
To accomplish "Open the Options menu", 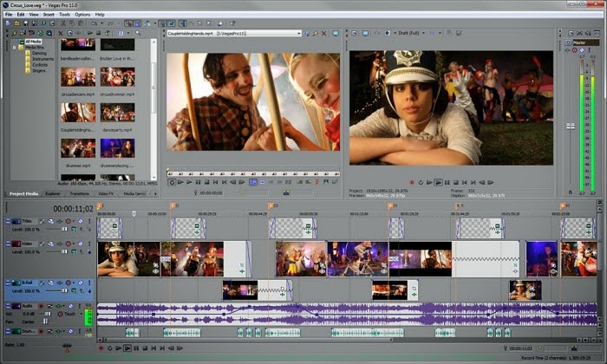I will coord(82,15).
